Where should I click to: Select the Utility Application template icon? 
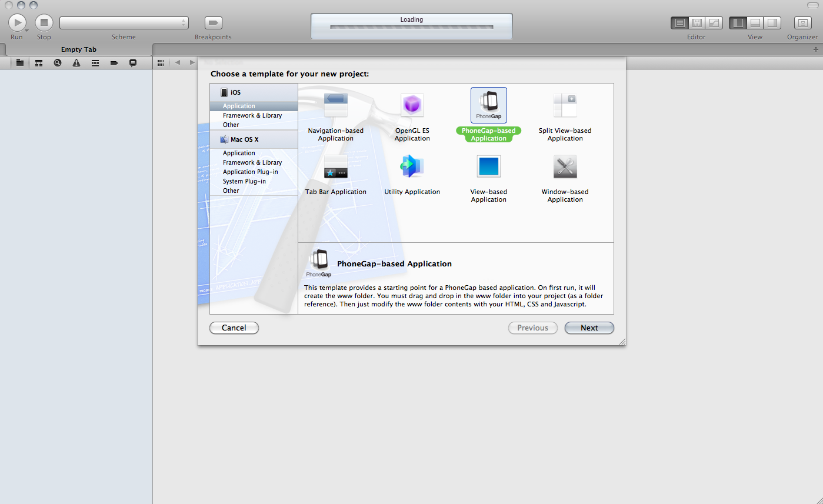tap(412, 167)
